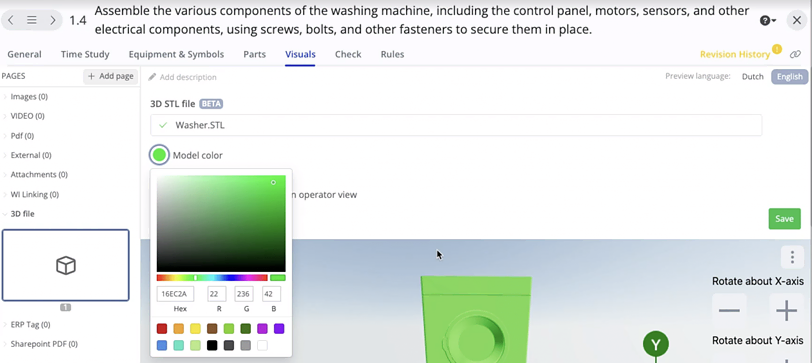This screenshot has height=363, width=812.
Task: Open the General tab
Action: pos(24,54)
